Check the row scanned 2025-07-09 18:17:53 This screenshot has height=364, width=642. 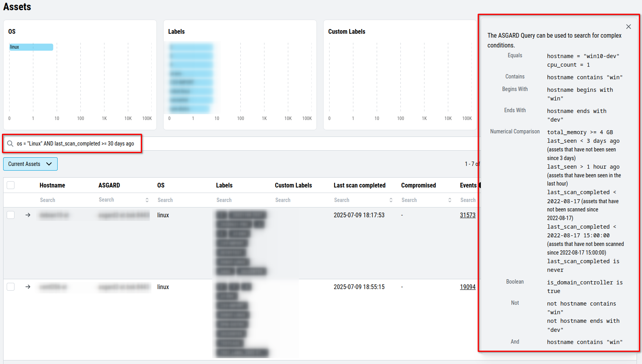coord(11,215)
